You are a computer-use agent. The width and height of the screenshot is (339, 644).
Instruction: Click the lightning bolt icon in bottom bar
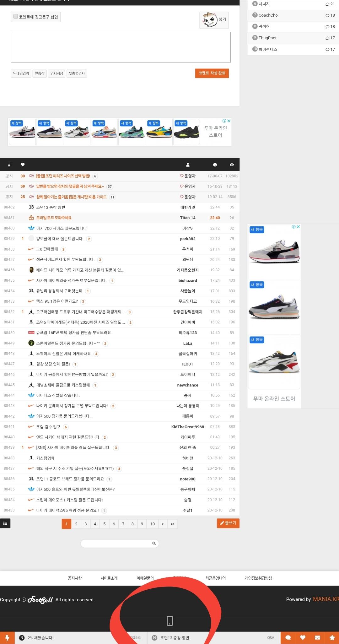[x=7, y=638]
